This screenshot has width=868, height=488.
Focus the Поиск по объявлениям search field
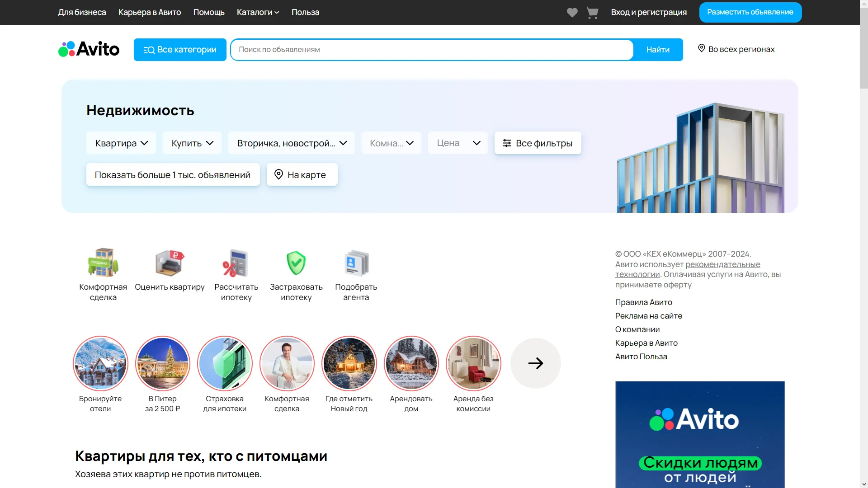pyautogui.click(x=432, y=50)
